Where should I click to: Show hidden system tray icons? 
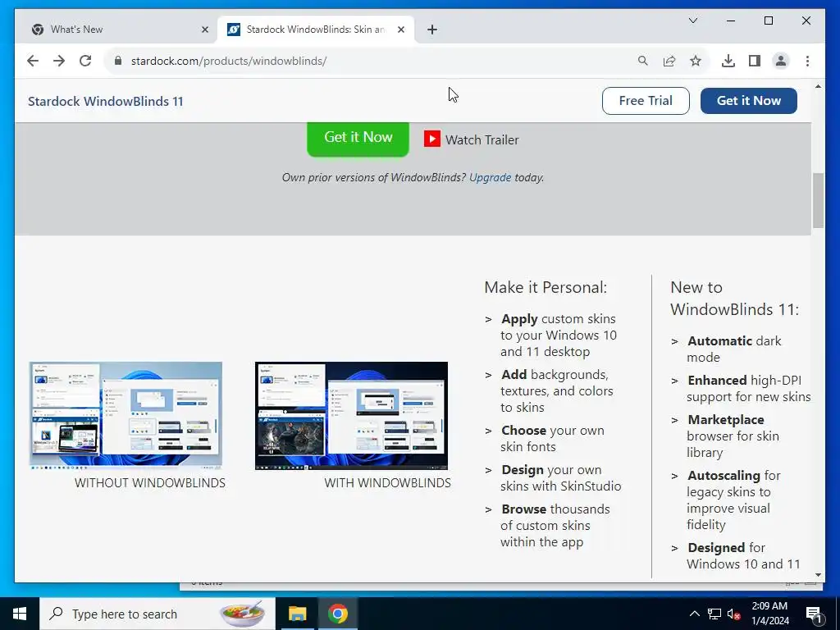click(x=694, y=614)
